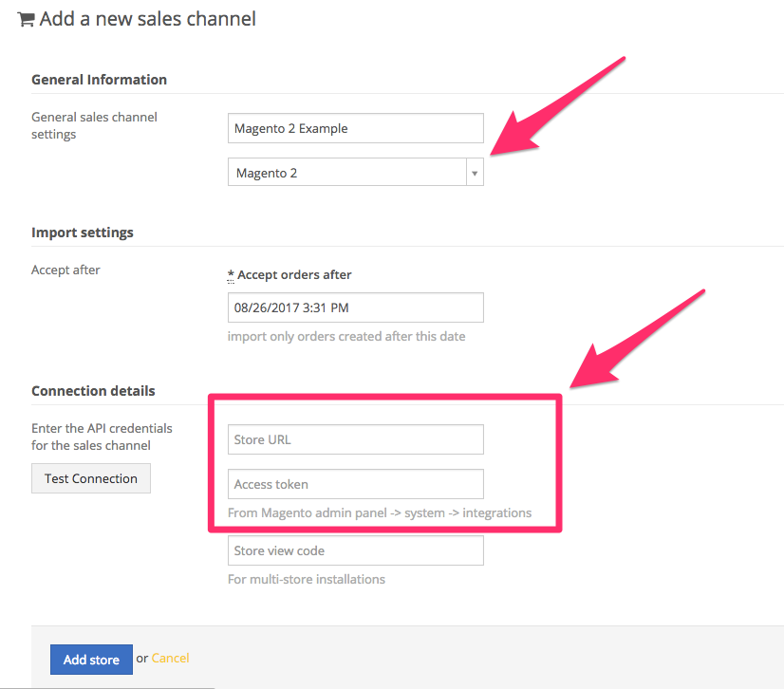Click the Import settings section heading
The width and height of the screenshot is (784, 689).
[x=83, y=233]
